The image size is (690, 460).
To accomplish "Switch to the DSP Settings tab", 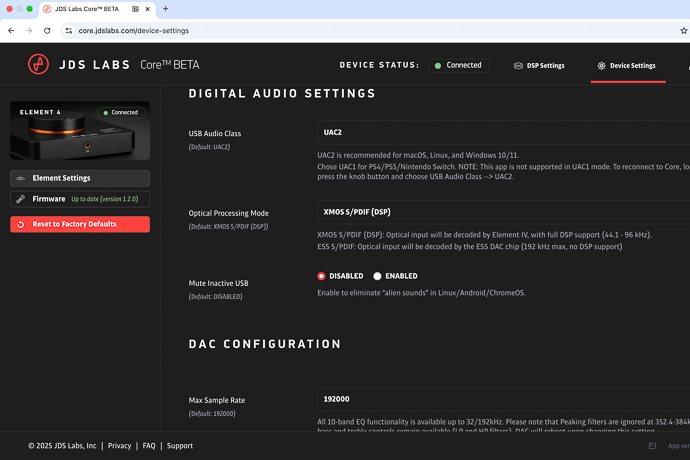I will (540, 66).
